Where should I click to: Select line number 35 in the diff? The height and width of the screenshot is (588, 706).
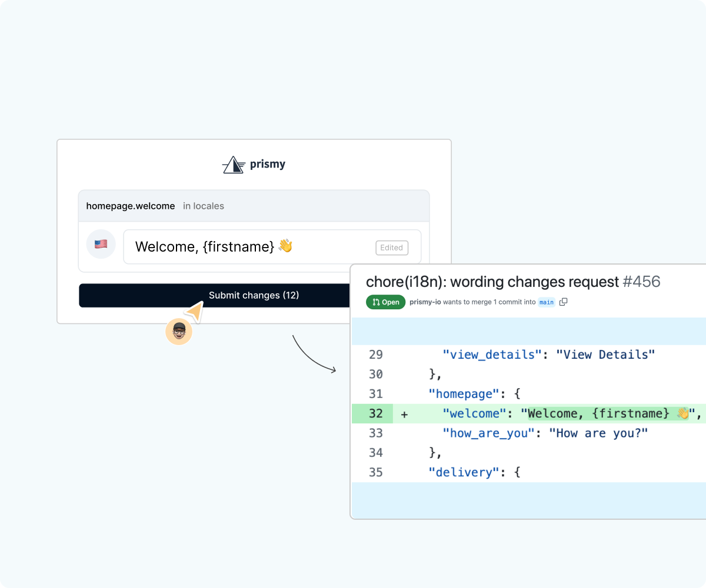pos(375,472)
